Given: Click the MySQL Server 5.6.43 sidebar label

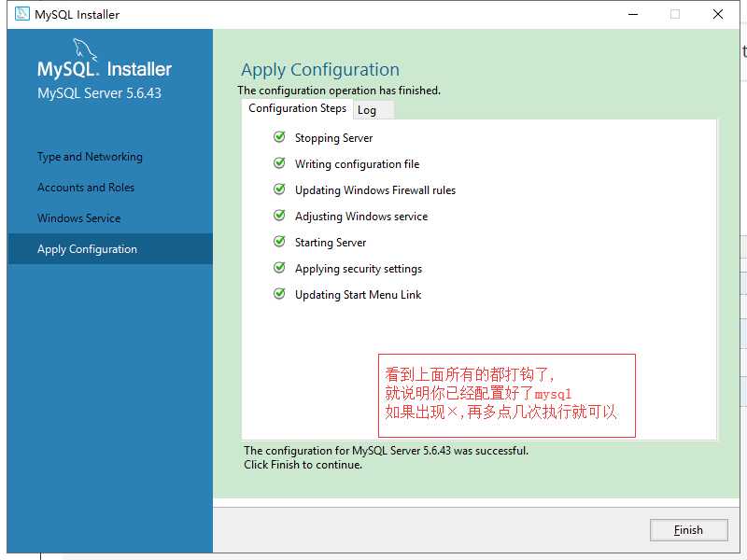Looking at the screenshot, I should point(99,93).
